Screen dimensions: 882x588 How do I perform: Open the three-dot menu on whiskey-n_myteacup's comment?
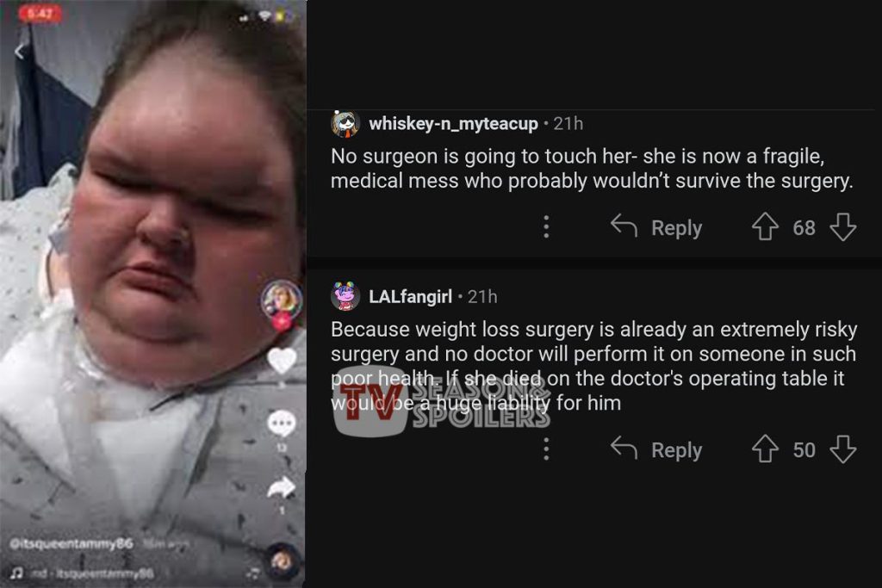click(546, 226)
